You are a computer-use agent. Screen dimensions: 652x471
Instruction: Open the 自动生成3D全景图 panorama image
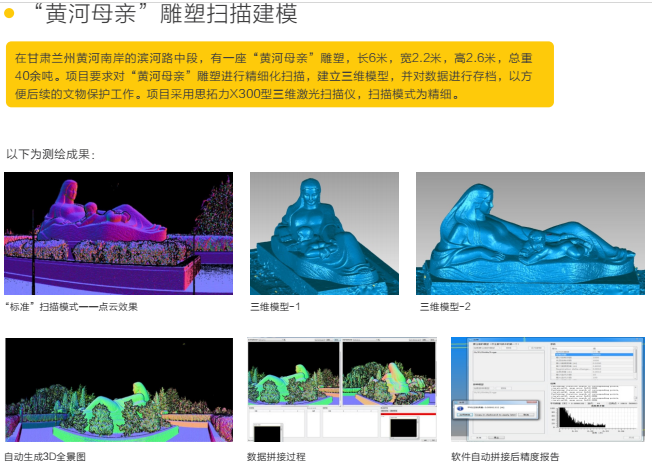(x=118, y=389)
